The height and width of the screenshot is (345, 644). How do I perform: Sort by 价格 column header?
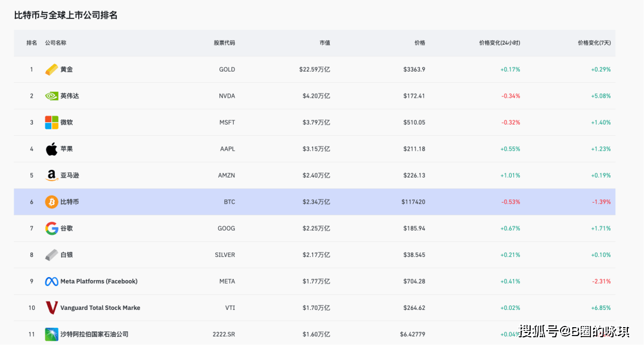tap(420, 43)
